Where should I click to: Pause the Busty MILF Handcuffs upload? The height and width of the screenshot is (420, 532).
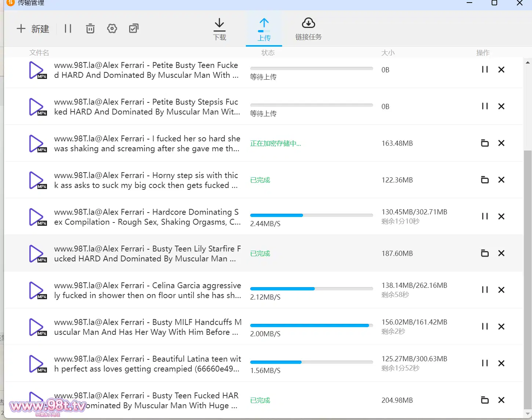point(485,326)
